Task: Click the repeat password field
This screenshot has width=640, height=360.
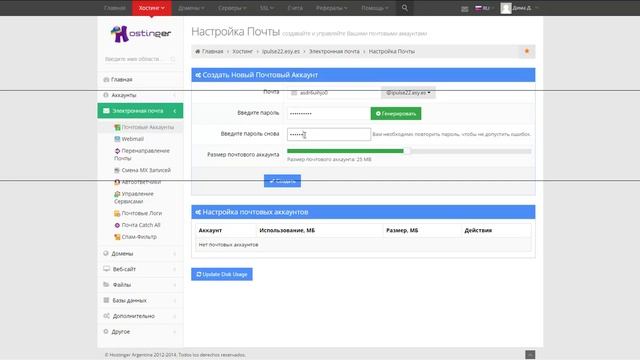Action: point(329,134)
